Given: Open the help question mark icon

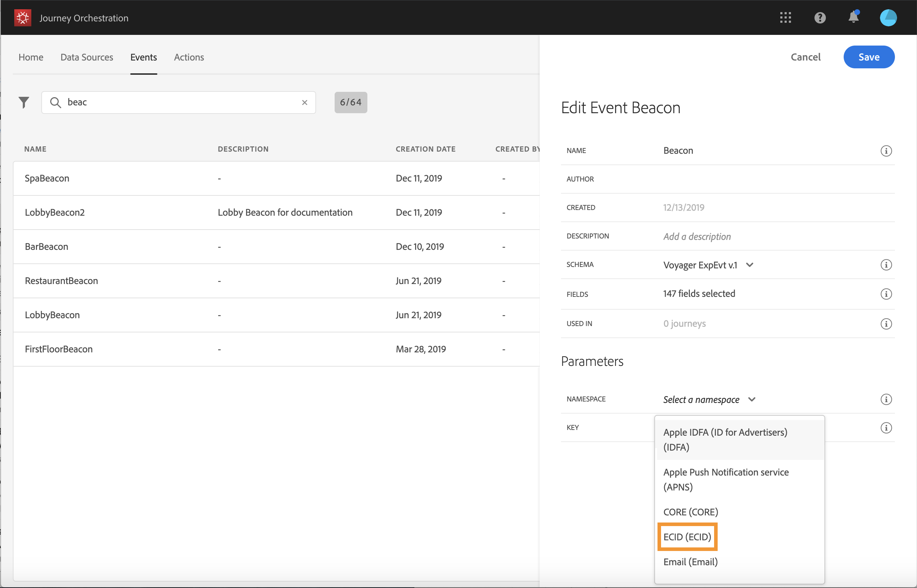Looking at the screenshot, I should [x=820, y=17].
